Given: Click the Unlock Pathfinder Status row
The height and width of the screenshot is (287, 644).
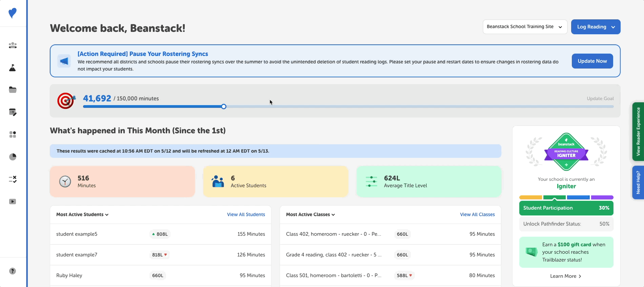Looking at the screenshot, I should (x=566, y=224).
